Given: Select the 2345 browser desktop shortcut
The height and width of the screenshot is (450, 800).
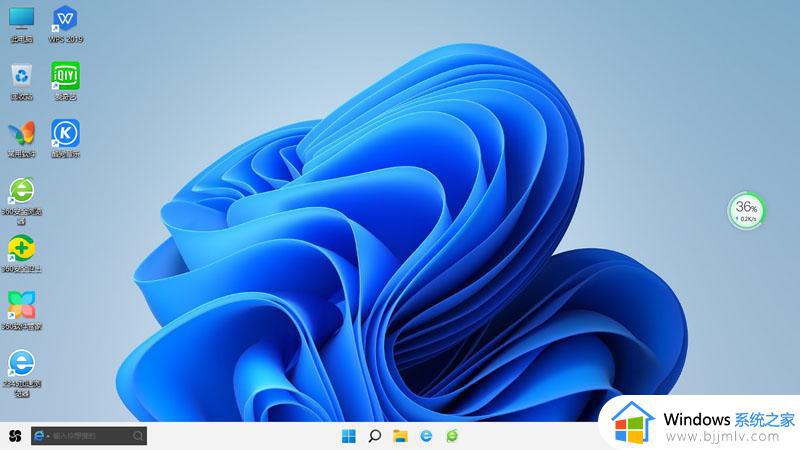Looking at the screenshot, I should (21, 372).
